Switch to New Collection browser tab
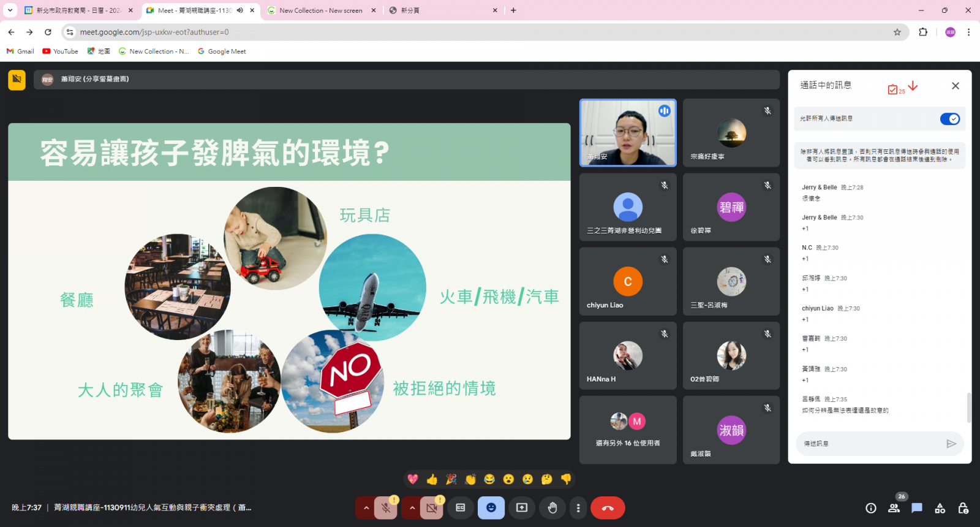Image resolution: width=980 pixels, height=527 pixels. tap(320, 10)
